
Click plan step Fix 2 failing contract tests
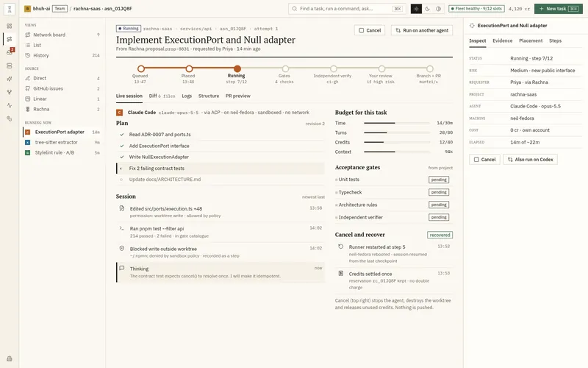pyautogui.click(x=220, y=169)
